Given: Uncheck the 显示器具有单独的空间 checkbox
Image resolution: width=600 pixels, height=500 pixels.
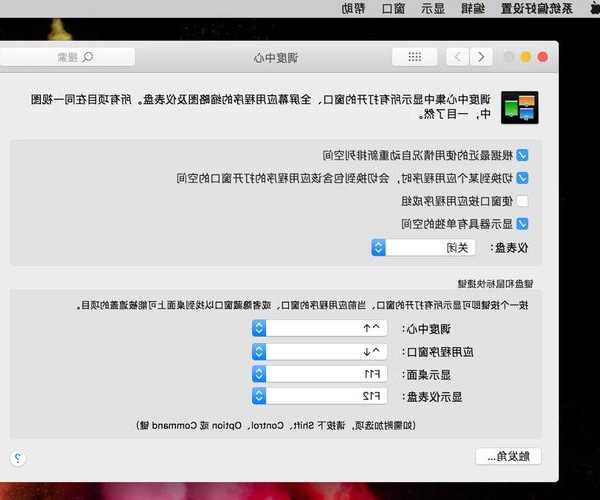Looking at the screenshot, I should [x=522, y=224].
